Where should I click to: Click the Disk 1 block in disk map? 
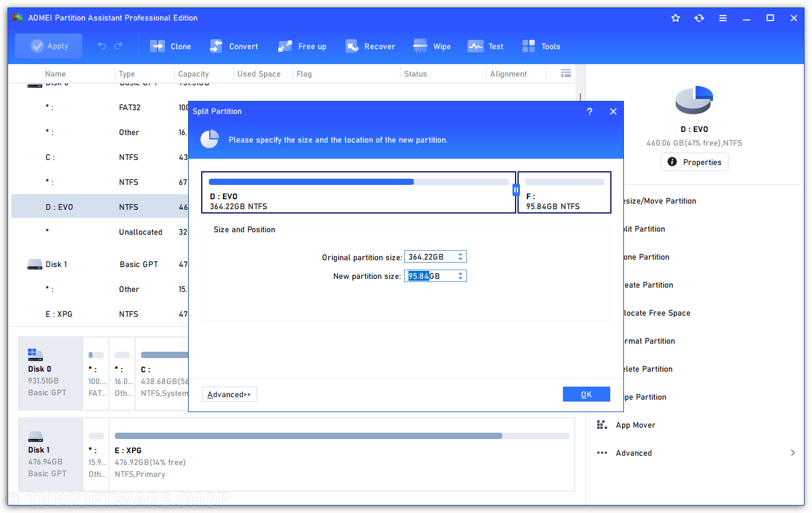point(50,454)
